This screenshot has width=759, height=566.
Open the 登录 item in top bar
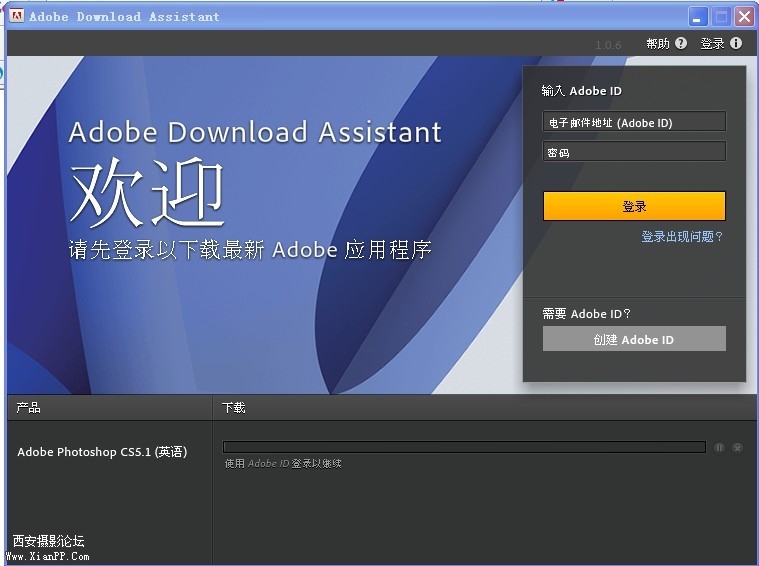(x=713, y=44)
